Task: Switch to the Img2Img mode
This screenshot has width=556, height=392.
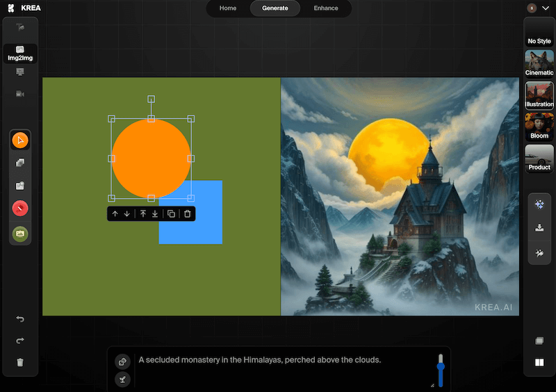Action: pos(20,54)
